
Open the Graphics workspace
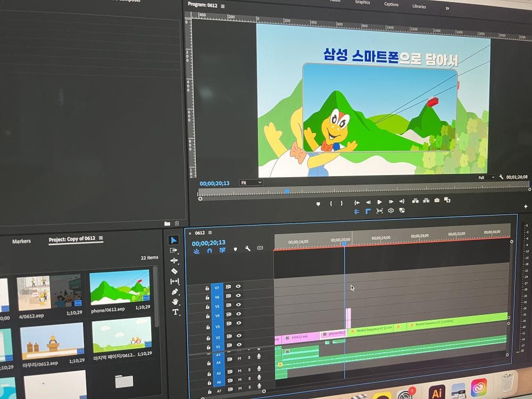[362, 2]
